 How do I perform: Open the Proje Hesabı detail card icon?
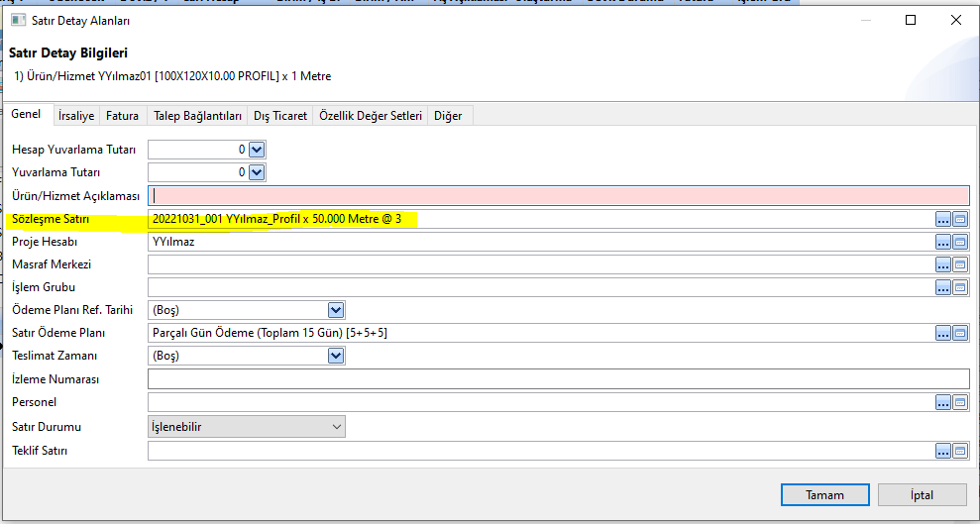pos(960,242)
